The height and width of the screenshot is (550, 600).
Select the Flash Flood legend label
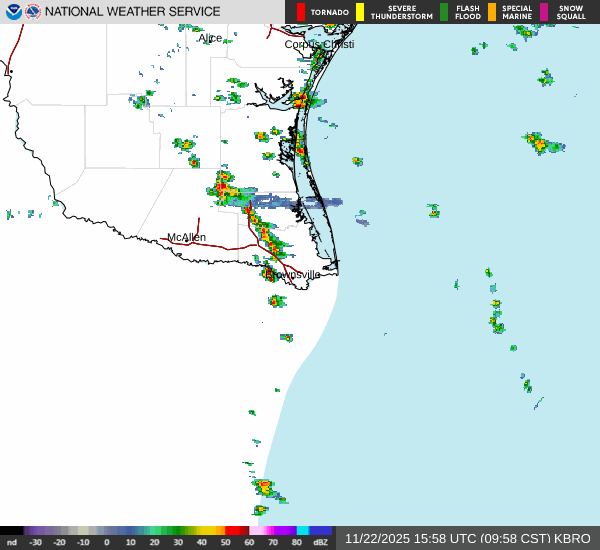pos(467,12)
